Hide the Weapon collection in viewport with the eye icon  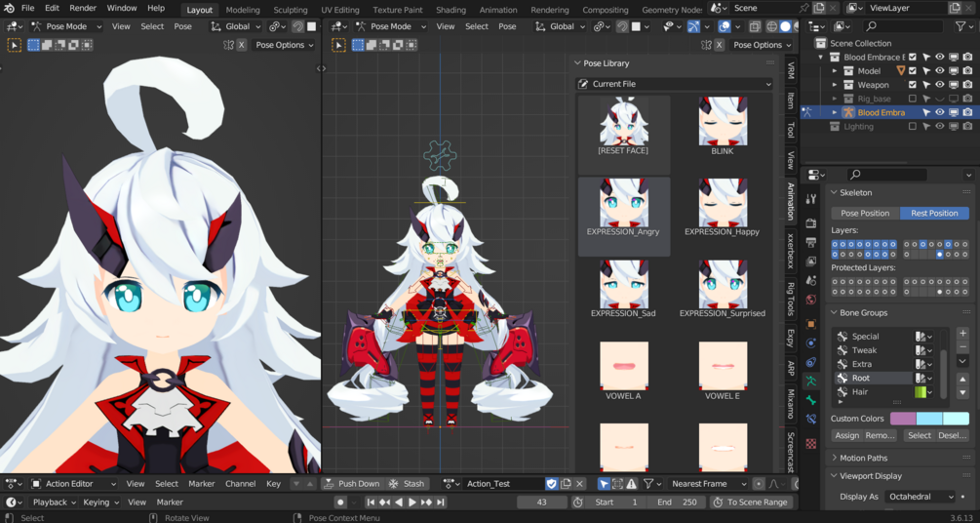coord(940,85)
